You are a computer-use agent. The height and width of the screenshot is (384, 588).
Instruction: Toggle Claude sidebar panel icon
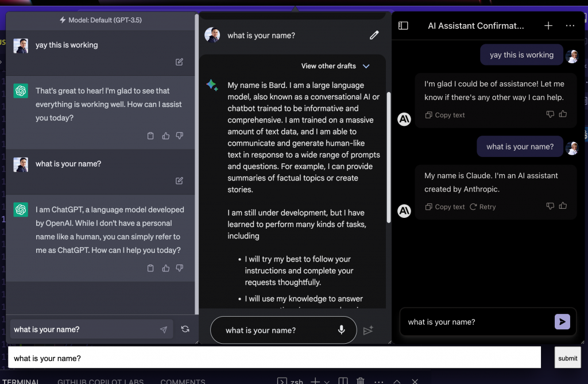(x=403, y=25)
